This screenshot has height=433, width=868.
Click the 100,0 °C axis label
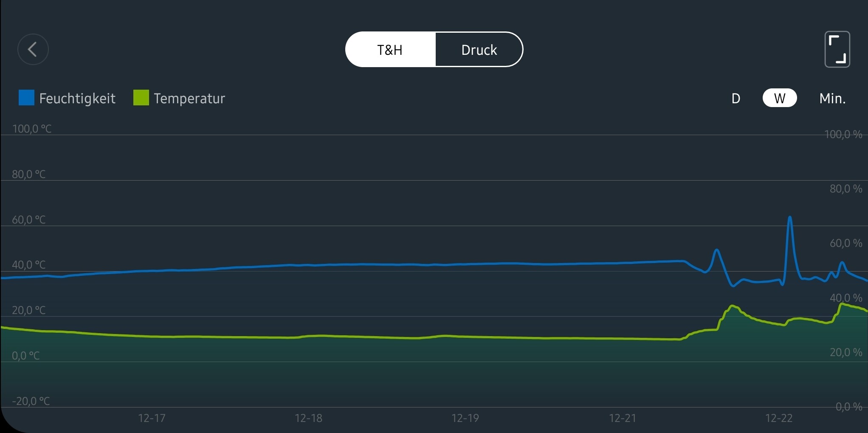tap(32, 129)
